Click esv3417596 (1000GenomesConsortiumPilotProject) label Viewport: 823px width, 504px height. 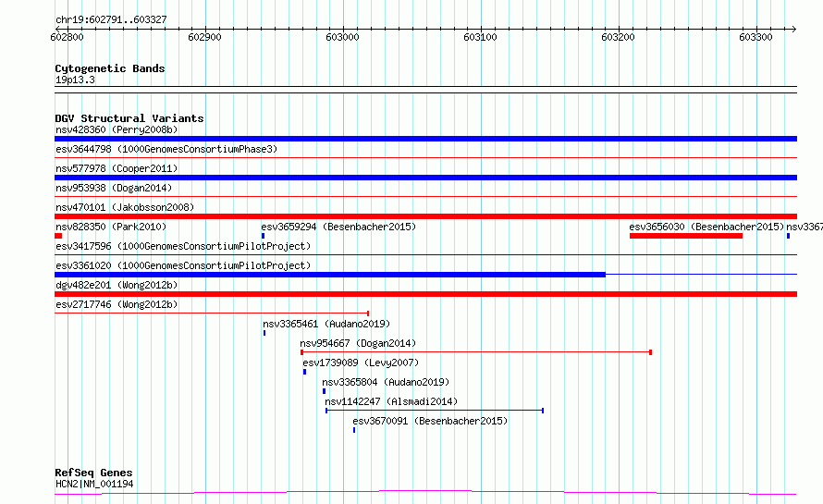183,246
